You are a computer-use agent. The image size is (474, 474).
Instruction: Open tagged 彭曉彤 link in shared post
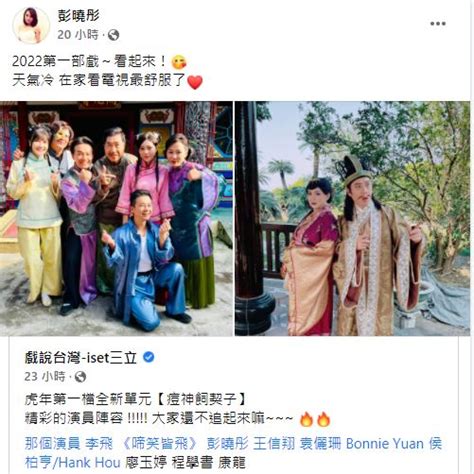pos(227,444)
